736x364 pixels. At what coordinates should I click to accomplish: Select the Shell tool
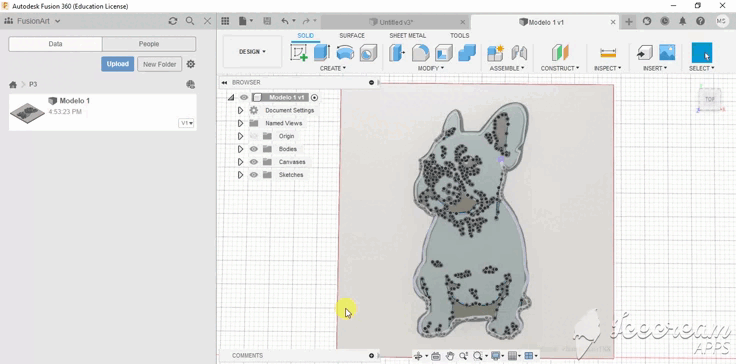pos(444,53)
